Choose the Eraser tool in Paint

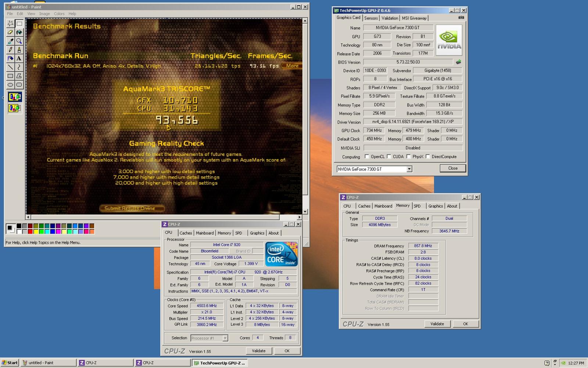(x=10, y=32)
